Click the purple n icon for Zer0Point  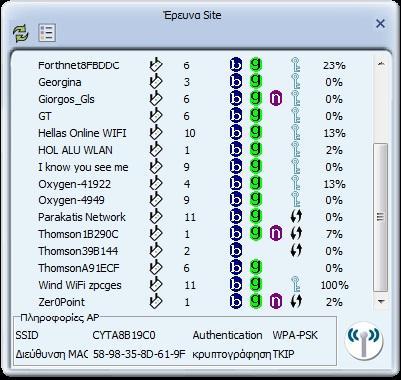276,302
